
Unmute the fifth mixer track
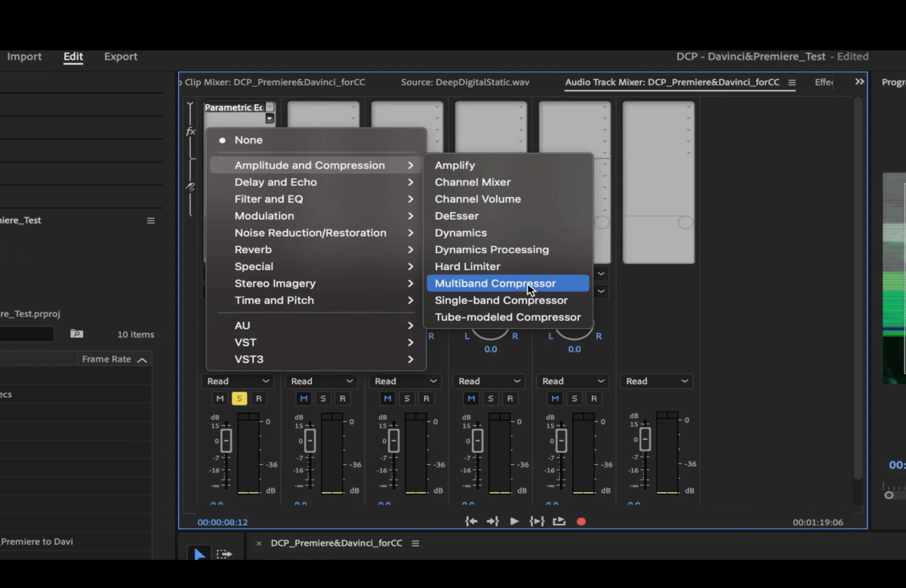pyautogui.click(x=555, y=399)
